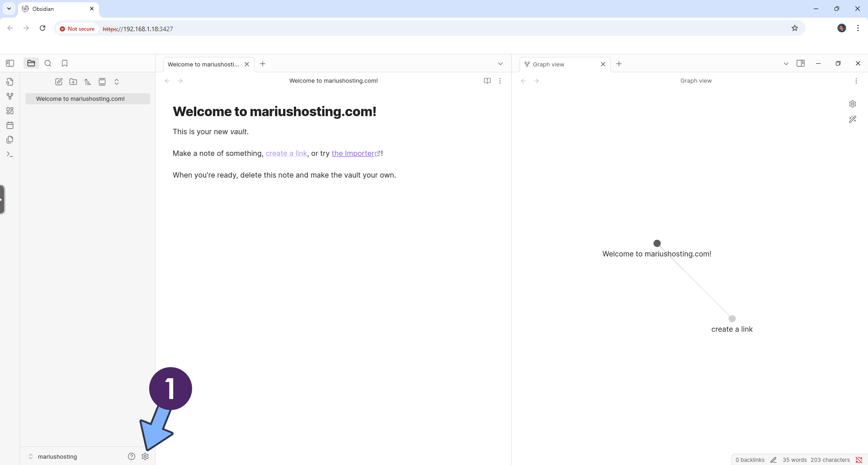Click the Not secure site info badge
The image size is (868, 465).
[x=77, y=28]
